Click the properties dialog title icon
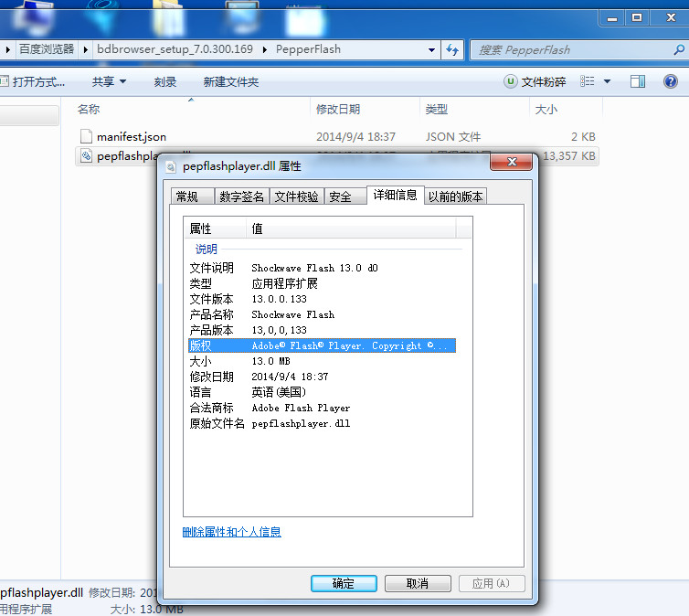The height and width of the screenshot is (616, 689). pyautogui.click(x=171, y=166)
